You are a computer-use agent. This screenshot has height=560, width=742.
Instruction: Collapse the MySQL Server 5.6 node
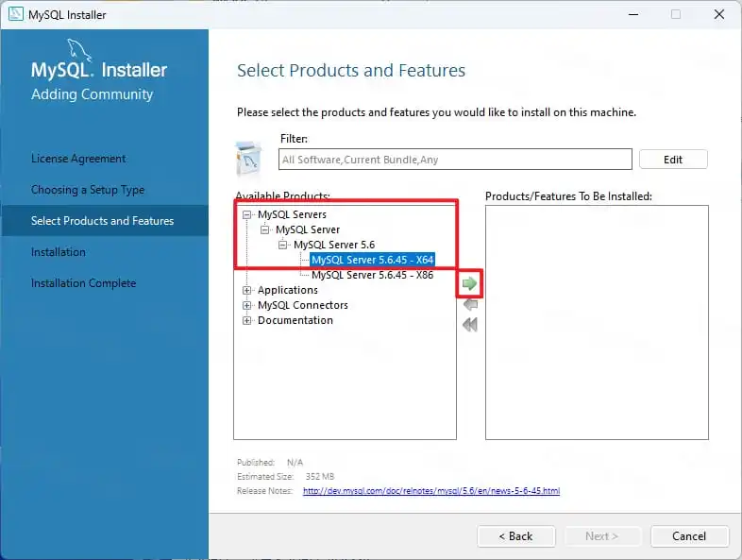[282, 246]
